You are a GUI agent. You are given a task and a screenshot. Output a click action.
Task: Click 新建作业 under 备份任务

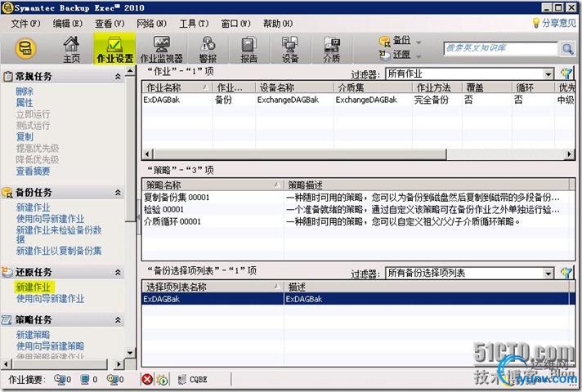click(33, 207)
